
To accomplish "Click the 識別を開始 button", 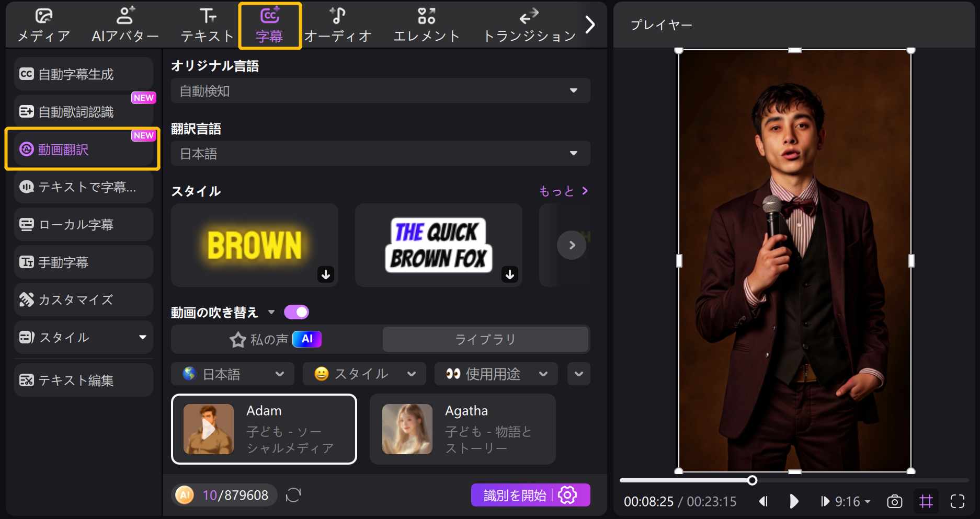I will tap(514, 494).
